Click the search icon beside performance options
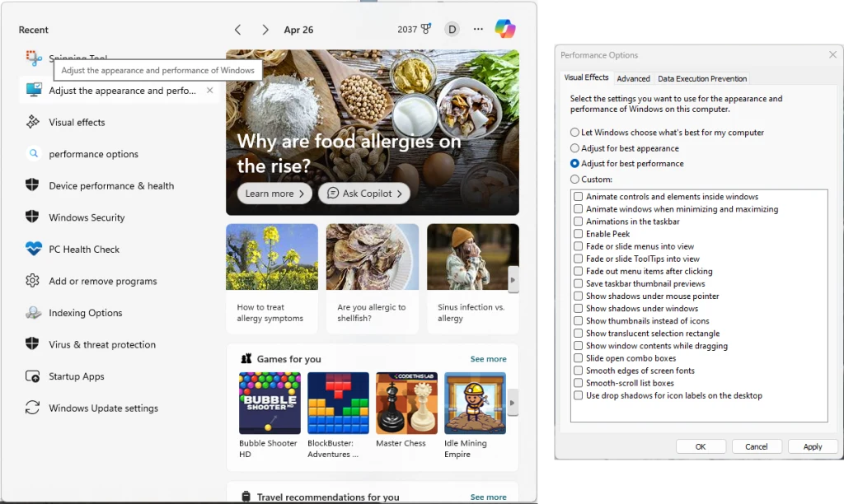The width and height of the screenshot is (844, 504). (33, 153)
